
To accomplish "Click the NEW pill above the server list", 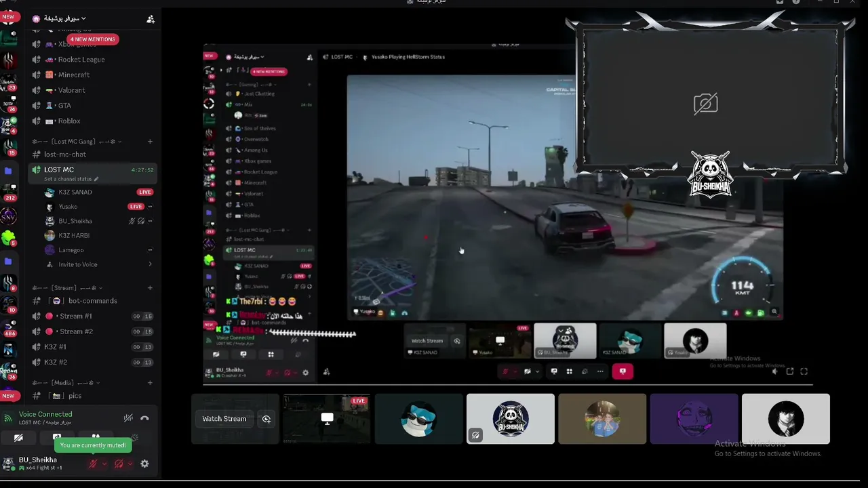I will (8, 17).
